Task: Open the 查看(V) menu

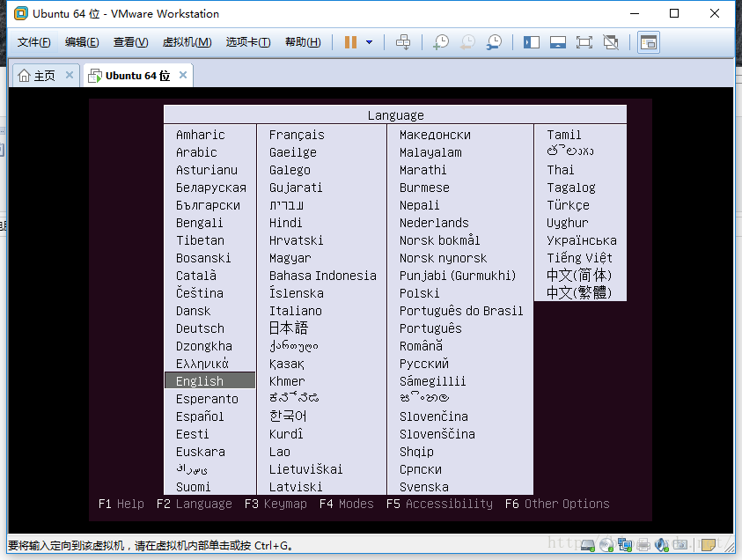Action: point(130,42)
